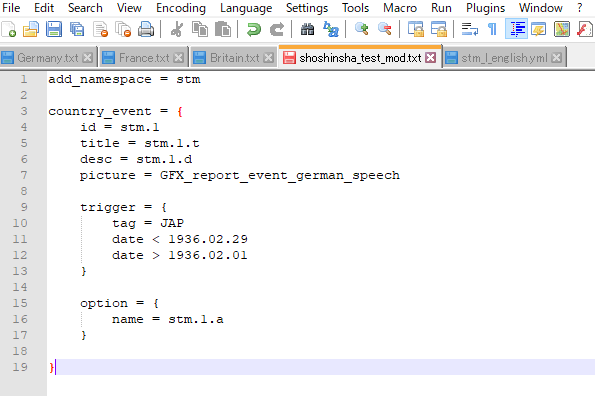Close the Germany.txt tab

pos(88,58)
